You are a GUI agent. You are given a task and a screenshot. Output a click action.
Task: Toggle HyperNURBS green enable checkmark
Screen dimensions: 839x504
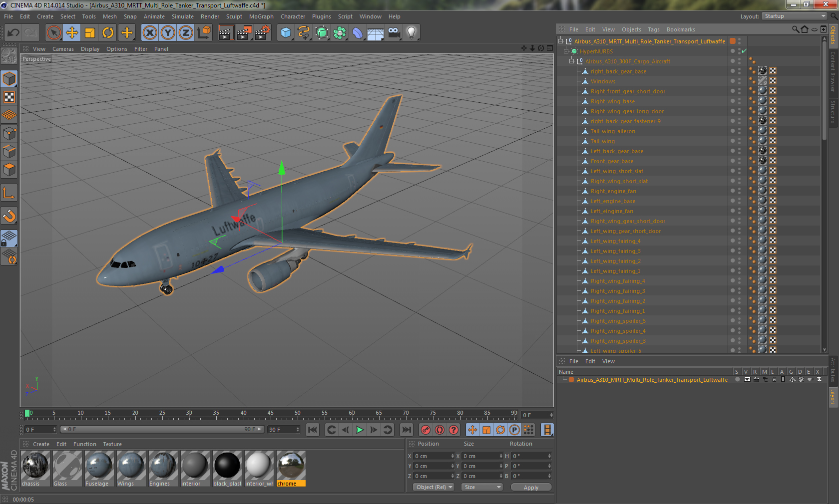pos(744,51)
